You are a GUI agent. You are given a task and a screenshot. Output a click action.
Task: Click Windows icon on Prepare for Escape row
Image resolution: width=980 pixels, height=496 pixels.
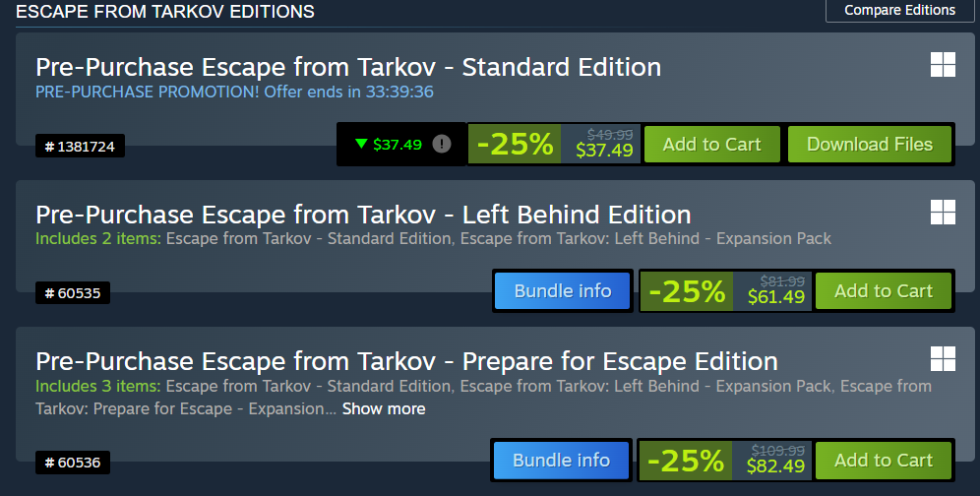click(943, 357)
